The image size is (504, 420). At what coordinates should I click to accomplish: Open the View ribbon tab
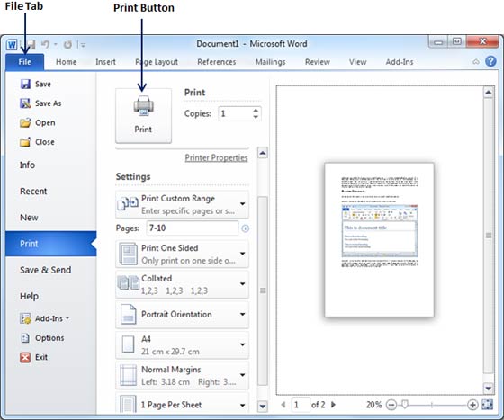click(x=358, y=62)
